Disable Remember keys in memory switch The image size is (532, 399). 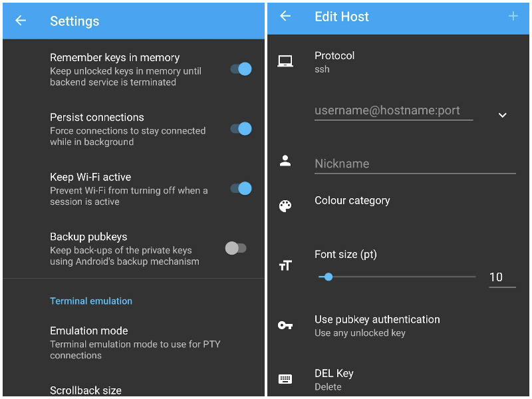click(x=241, y=69)
